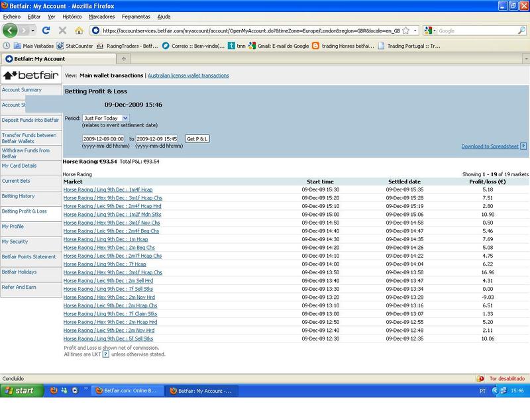Open the Ling 9th Dec 5f Sell Stks market
Viewport: 530px width, 420px height.
[x=108, y=339]
